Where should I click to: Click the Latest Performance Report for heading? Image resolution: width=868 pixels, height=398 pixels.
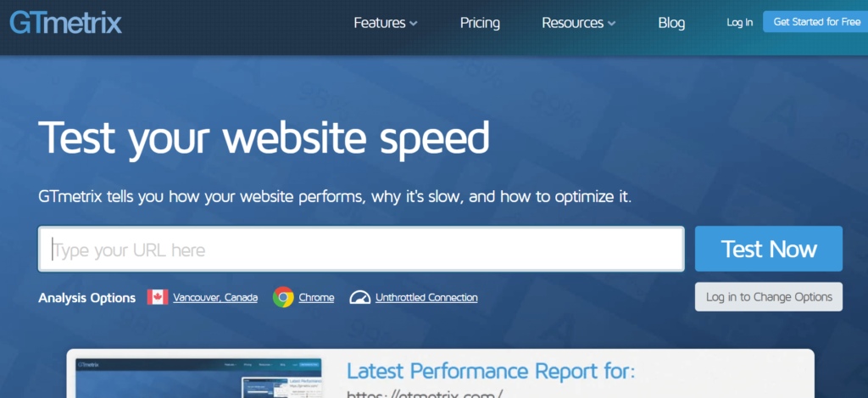491,371
